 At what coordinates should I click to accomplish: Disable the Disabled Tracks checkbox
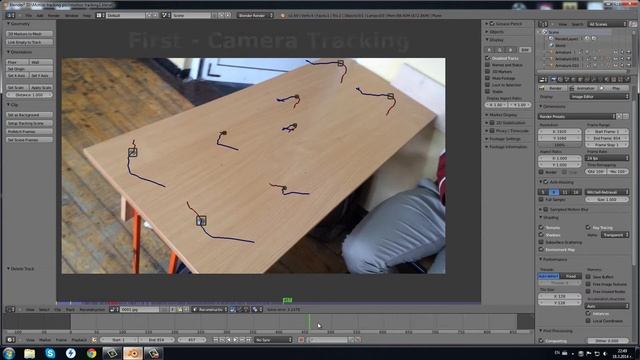click(x=487, y=58)
